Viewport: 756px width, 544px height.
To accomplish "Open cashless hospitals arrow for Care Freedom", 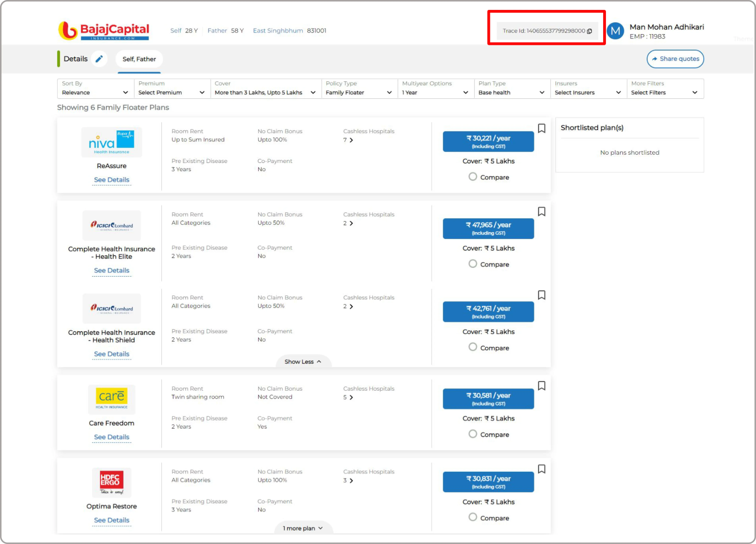I will pyautogui.click(x=351, y=398).
